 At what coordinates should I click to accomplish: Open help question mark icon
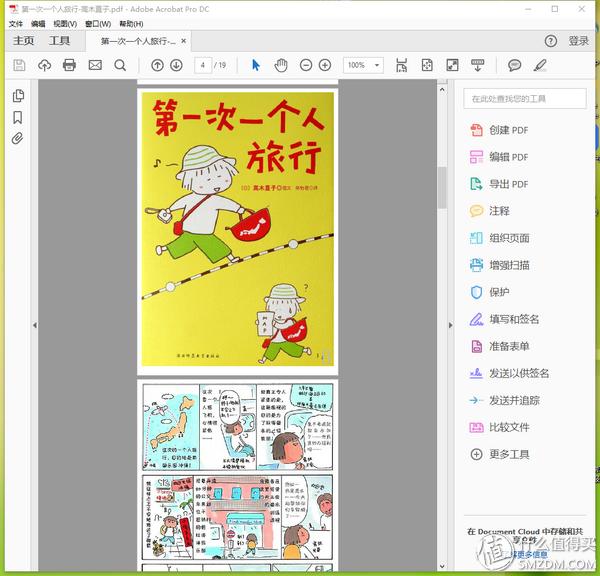(551, 41)
